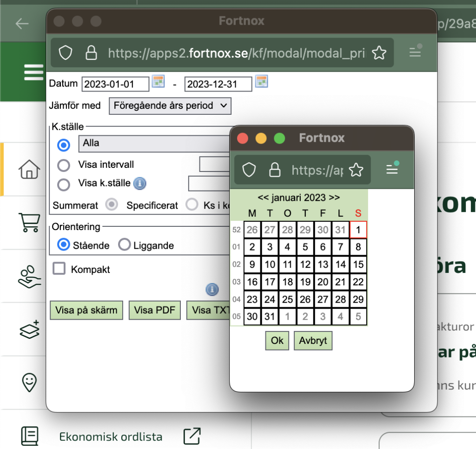This screenshot has height=449, width=476.
Task: Select January 1 highlighted in calendar
Action: [358, 230]
